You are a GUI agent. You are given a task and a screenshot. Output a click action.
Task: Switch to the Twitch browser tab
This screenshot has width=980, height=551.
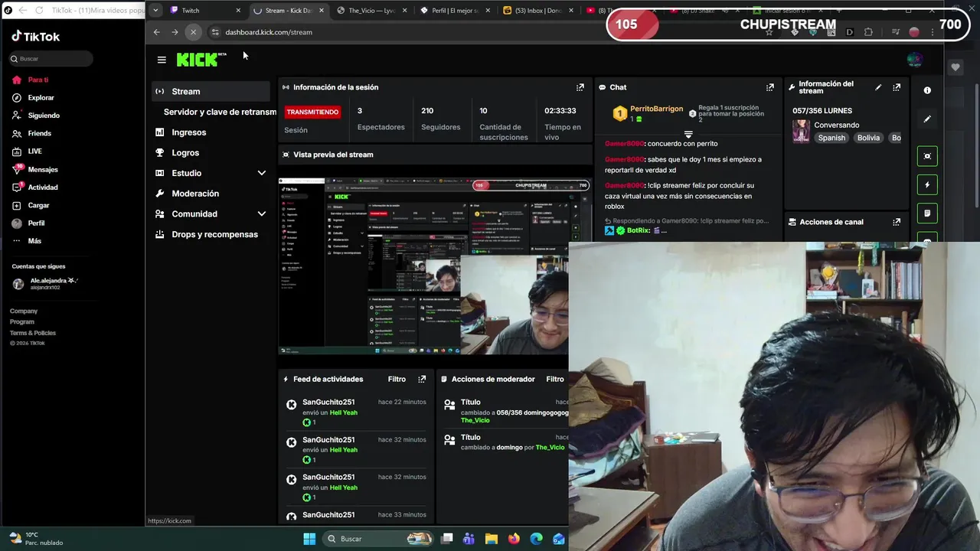204,11
